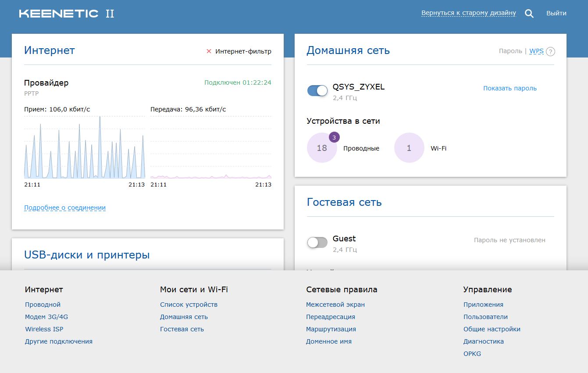Screen dimensions: 588x373
Task: Return to the old design link
Action: (x=469, y=13)
